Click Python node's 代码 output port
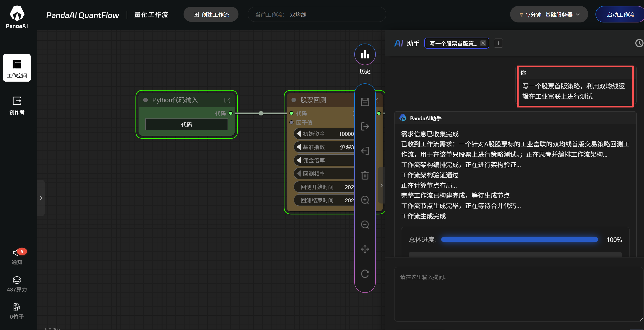The height and width of the screenshot is (330, 644). click(230, 113)
